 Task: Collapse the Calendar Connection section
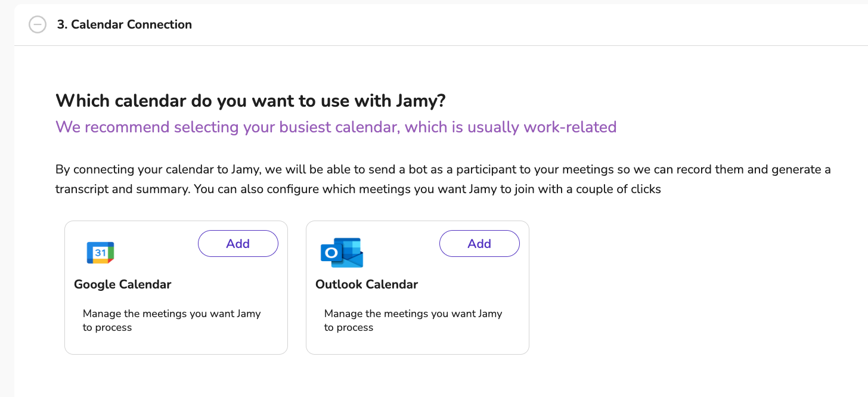pyautogui.click(x=38, y=24)
